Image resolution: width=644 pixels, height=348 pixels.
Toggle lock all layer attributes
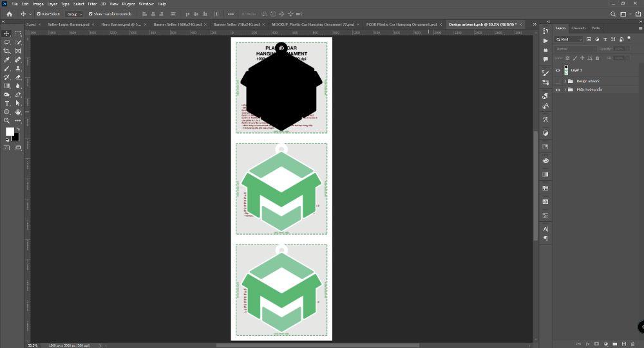point(597,59)
